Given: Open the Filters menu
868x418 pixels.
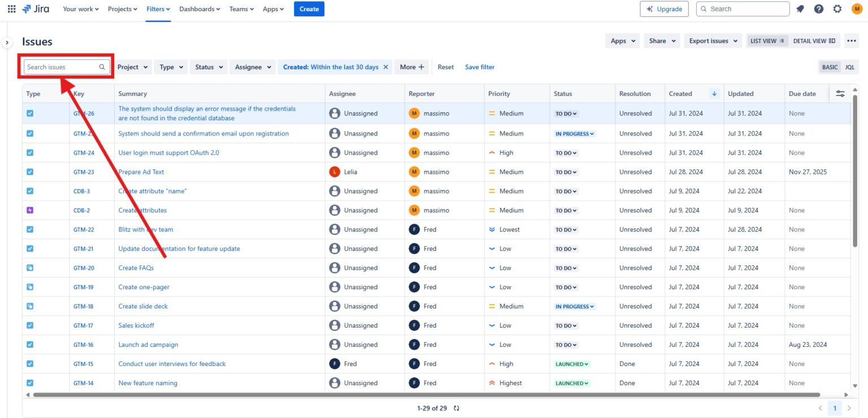Looking at the screenshot, I should click(157, 8).
